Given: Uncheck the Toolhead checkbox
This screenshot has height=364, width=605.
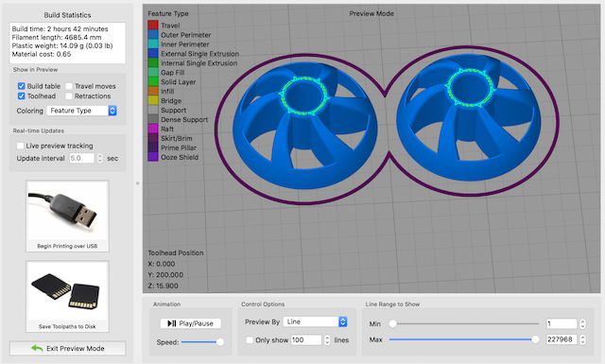Looking at the screenshot, I should pos(21,95).
